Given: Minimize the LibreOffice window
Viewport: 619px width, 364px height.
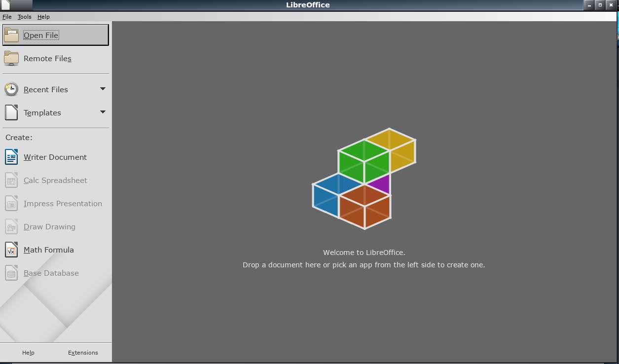Looking at the screenshot, I should point(589,5).
